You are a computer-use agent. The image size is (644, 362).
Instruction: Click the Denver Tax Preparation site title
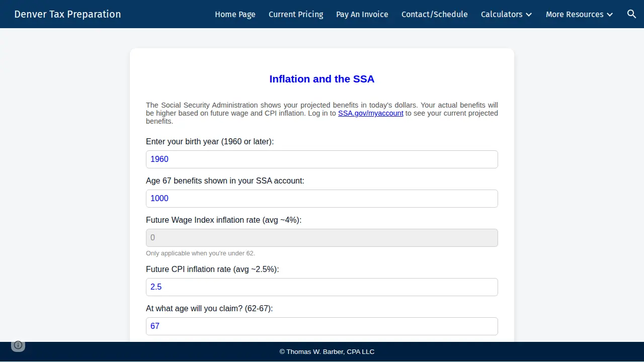click(x=67, y=14)
